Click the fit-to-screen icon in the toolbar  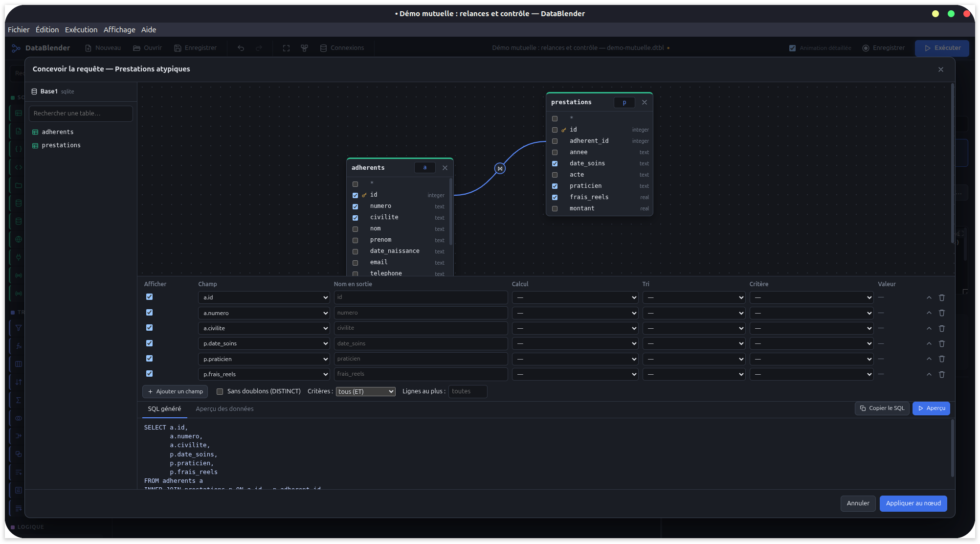click(x=286, y=48)
